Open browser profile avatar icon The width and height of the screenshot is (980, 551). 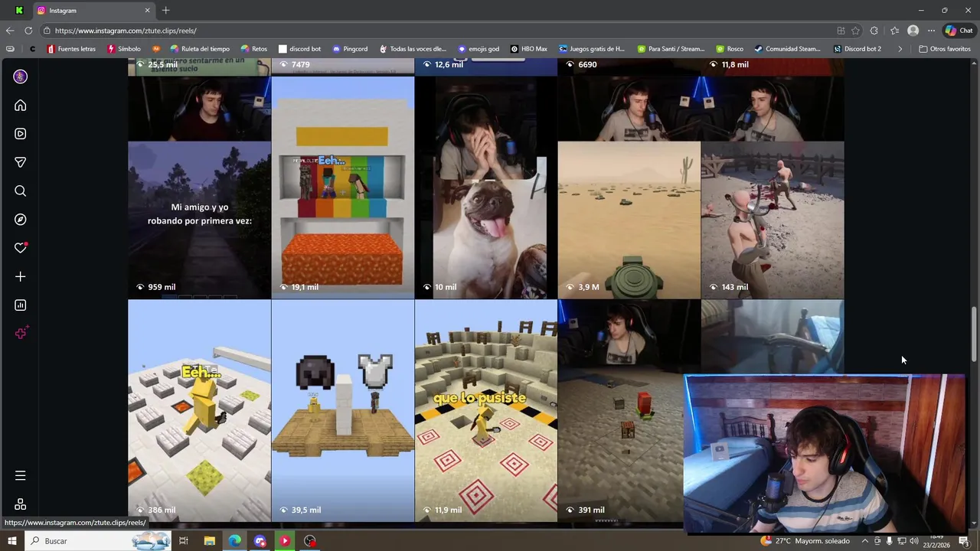point(913,31)
